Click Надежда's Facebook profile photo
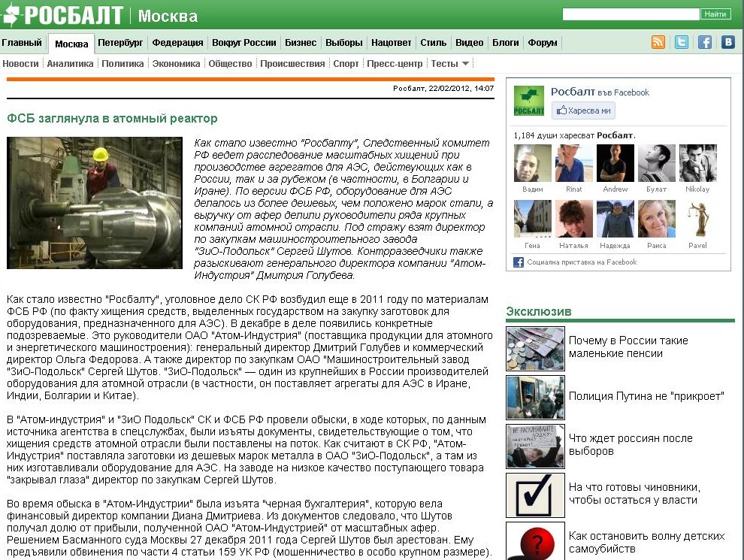This screenshot has height=560, width=744. click(x=615, y=219)
